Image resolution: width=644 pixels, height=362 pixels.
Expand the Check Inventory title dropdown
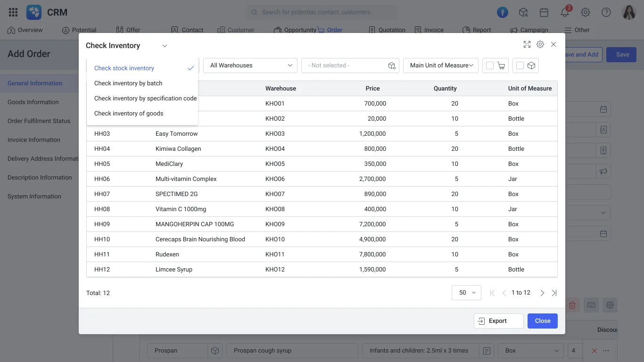pyautogui.click(x=165, y=46)
